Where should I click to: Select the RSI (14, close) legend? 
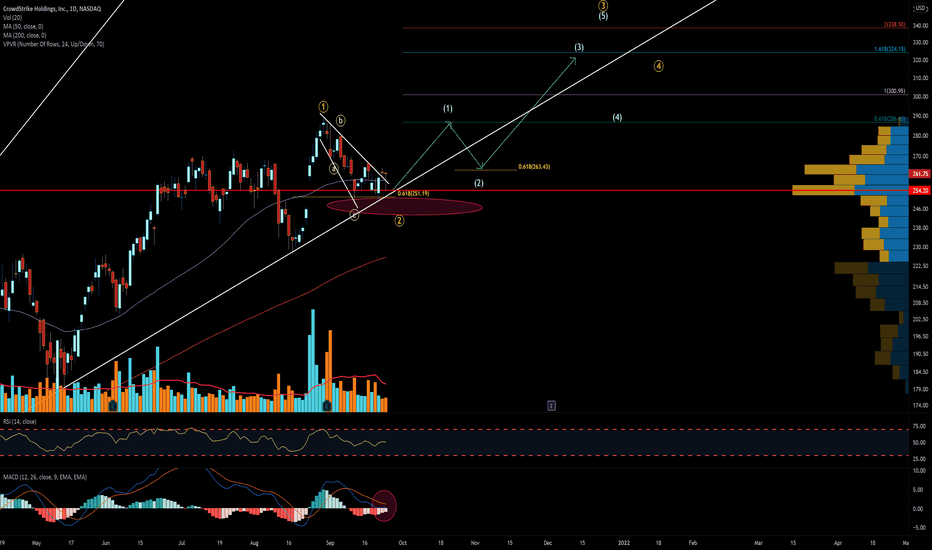(x=20, y=422)
